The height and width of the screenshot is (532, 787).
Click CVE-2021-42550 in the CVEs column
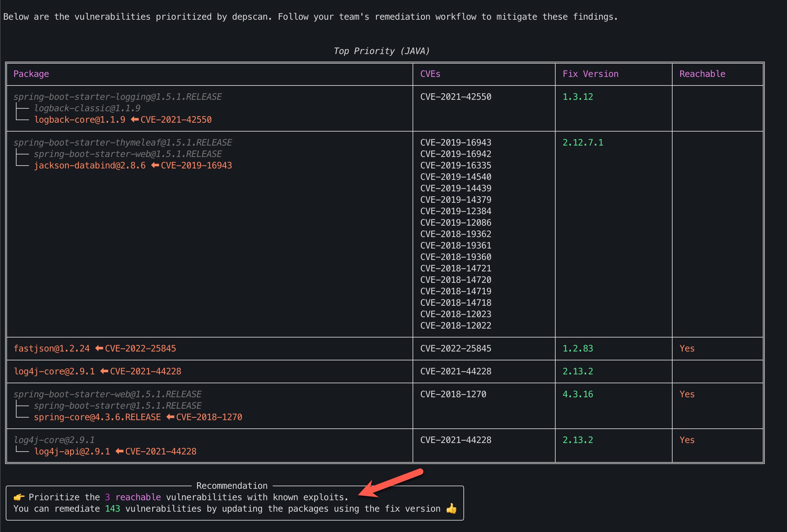point(455,97)
